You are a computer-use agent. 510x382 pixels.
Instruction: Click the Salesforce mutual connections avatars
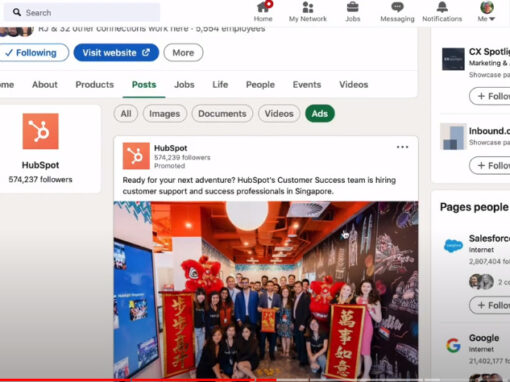481,282
